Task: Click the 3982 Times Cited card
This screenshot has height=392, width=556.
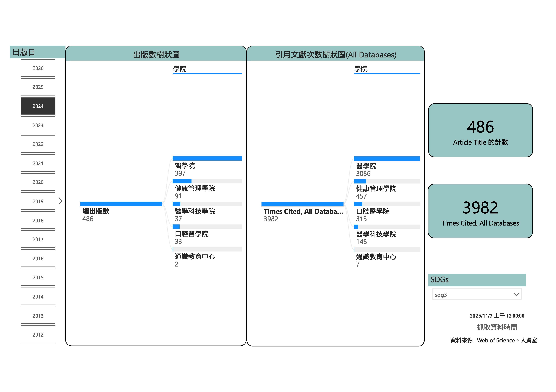Action: point(480,211)
